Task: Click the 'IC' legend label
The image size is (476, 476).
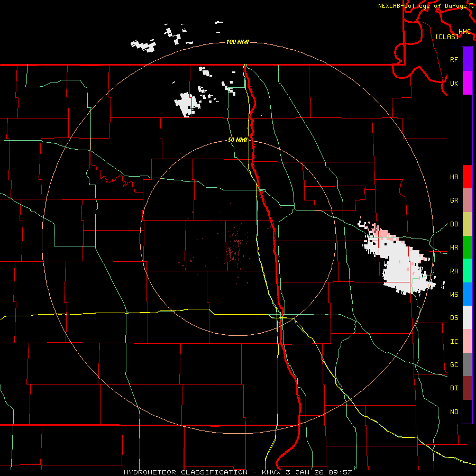Action: pyautogui.click(x=454, y=341)
